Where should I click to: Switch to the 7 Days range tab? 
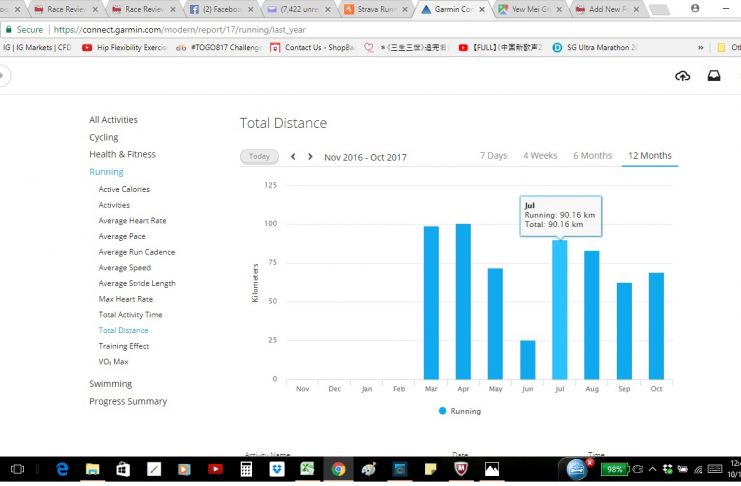pos(493,156)
